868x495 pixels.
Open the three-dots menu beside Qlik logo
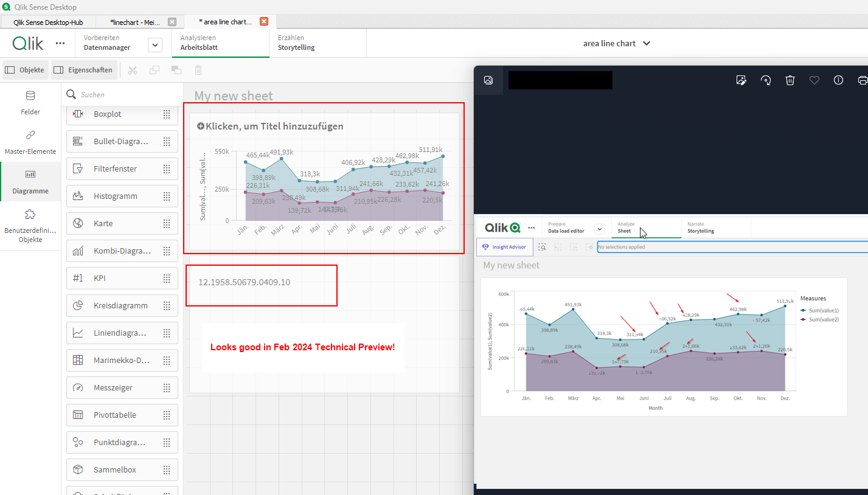pos(60,43)
